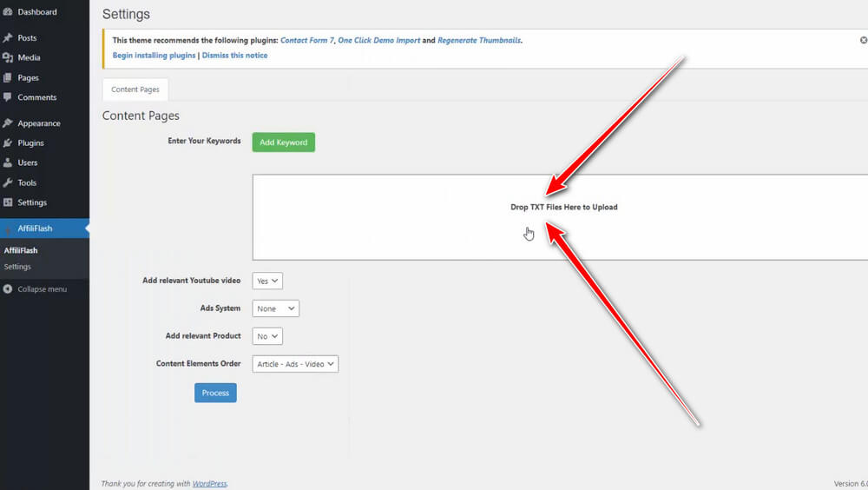Image resolution: width=868 pixels, height=490 pixels.
Task: Open Add relevant Product dropdown
Action: (x=267, y=336)
